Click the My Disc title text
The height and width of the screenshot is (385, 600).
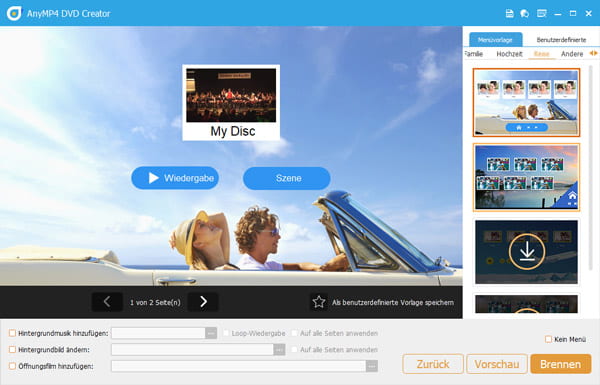pos(233,131)
